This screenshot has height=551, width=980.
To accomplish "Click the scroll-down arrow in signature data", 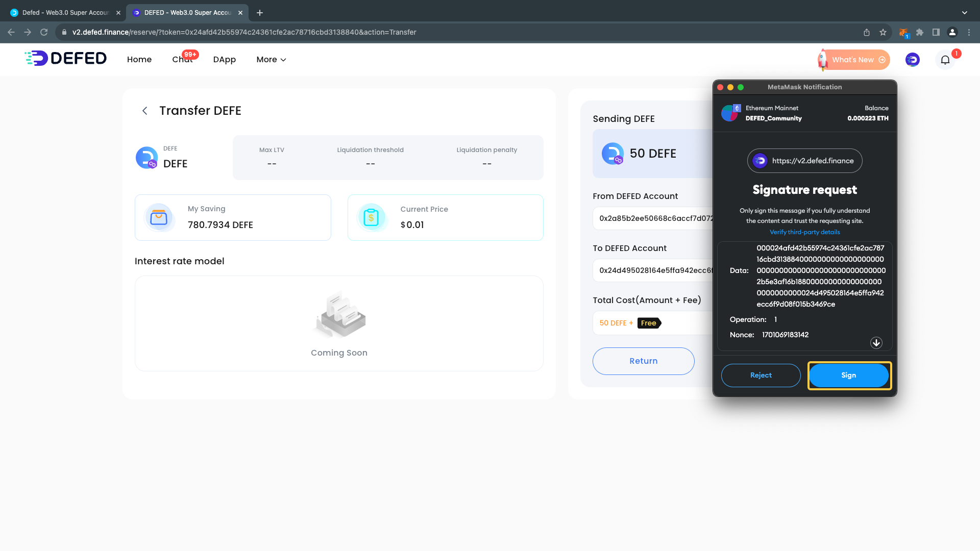I will pyautogui.click(x=876, y=343).
